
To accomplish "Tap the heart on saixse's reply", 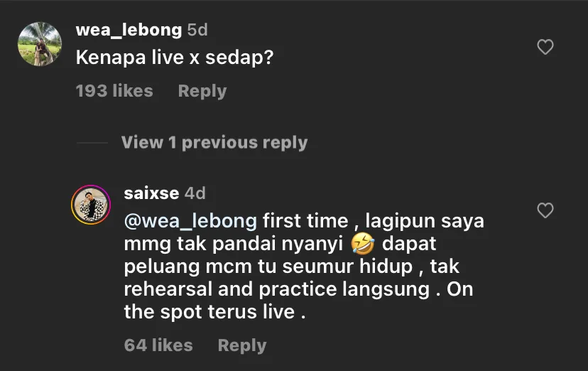I will 545,210.
